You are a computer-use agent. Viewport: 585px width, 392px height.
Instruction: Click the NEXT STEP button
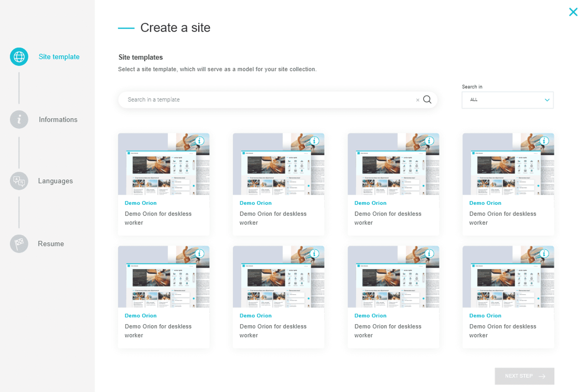point(524,376)
